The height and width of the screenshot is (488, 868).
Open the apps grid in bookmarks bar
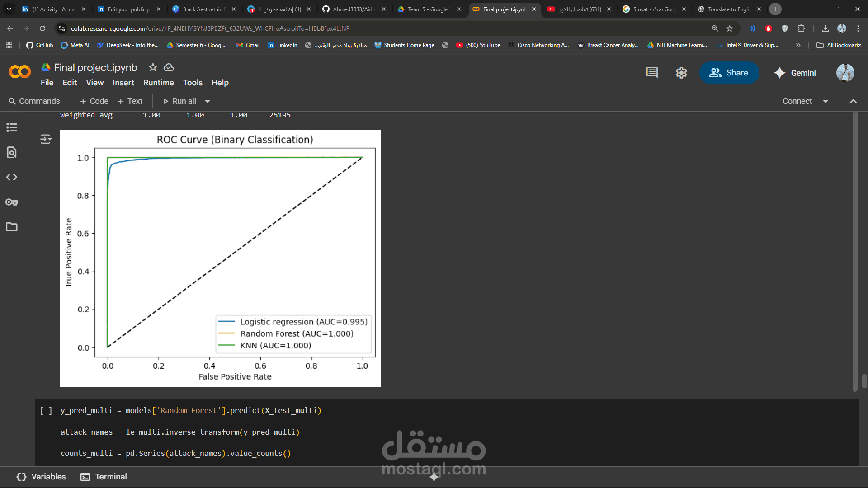(9, 45)
